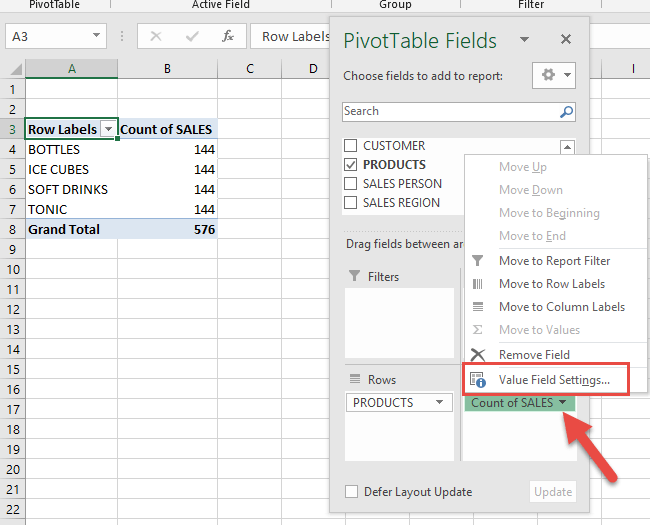
Task: Click the Move to Report Filter funnel icon
Action: pyautogui.click(x=478, y=260)
